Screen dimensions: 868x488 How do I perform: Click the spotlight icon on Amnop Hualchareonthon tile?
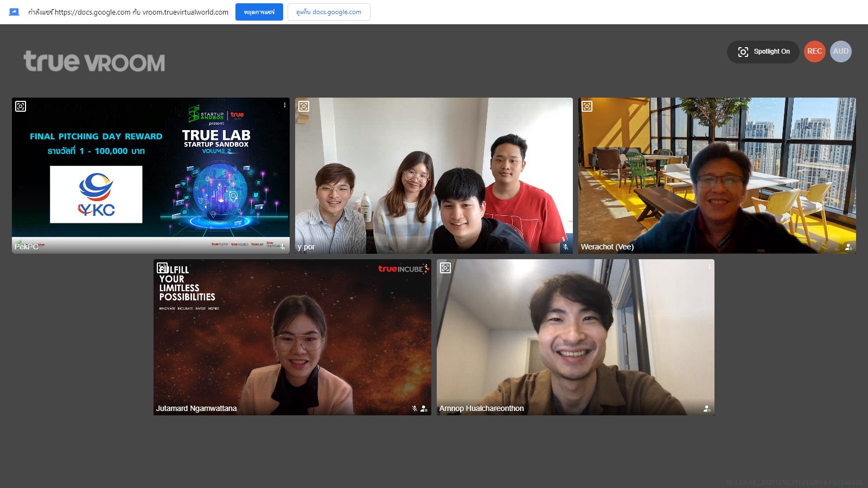445,268
